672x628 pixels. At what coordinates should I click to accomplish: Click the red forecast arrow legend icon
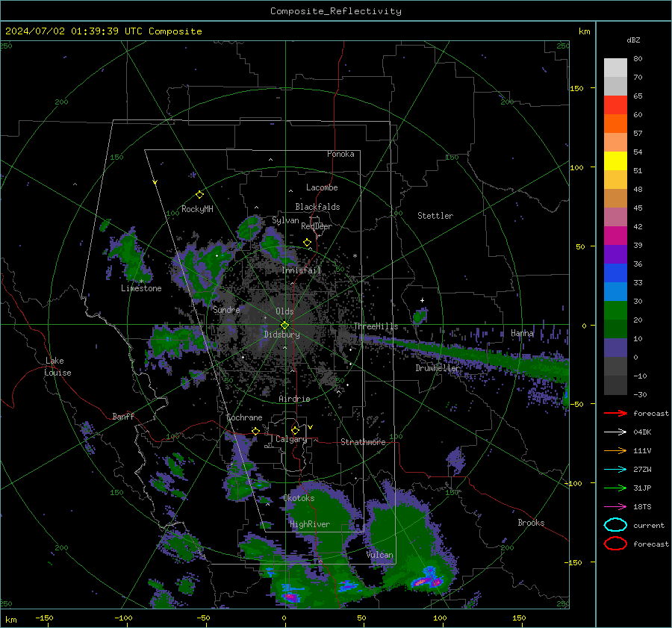coord(615,413)
